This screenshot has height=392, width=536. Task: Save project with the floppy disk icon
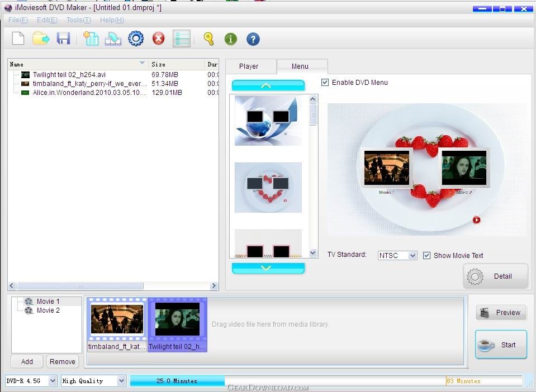tap(63, 38)
